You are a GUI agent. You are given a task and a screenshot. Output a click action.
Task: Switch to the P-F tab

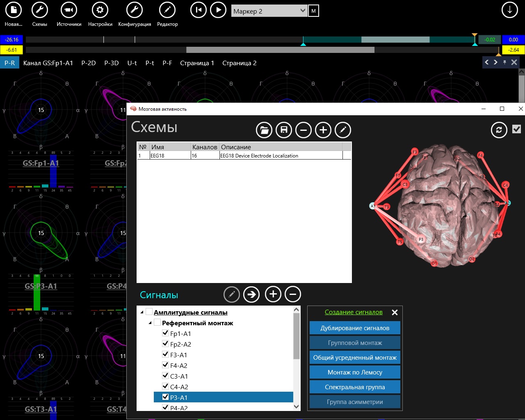167,63
